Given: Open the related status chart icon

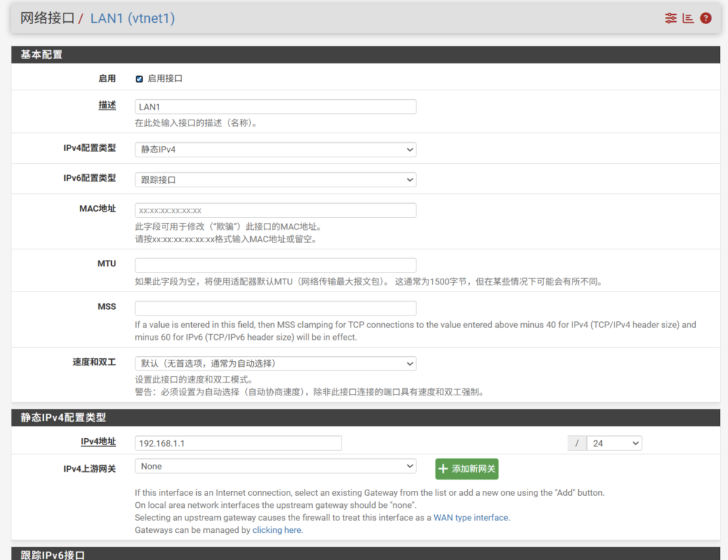Looking at the screenshot, I should [x=688, y=18].
